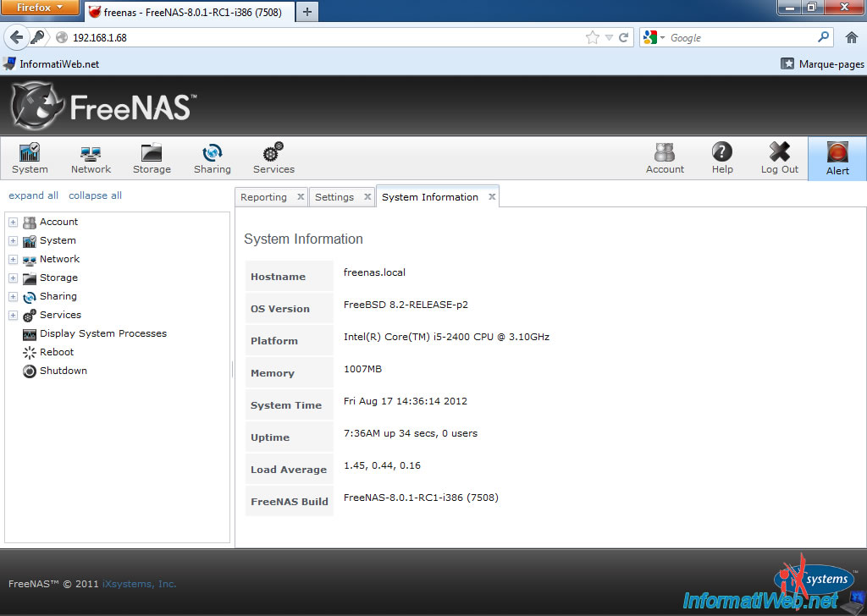The image size is (867, 616).
Task: Select Display System Processes in tree
Action: (x=102, y=333)
